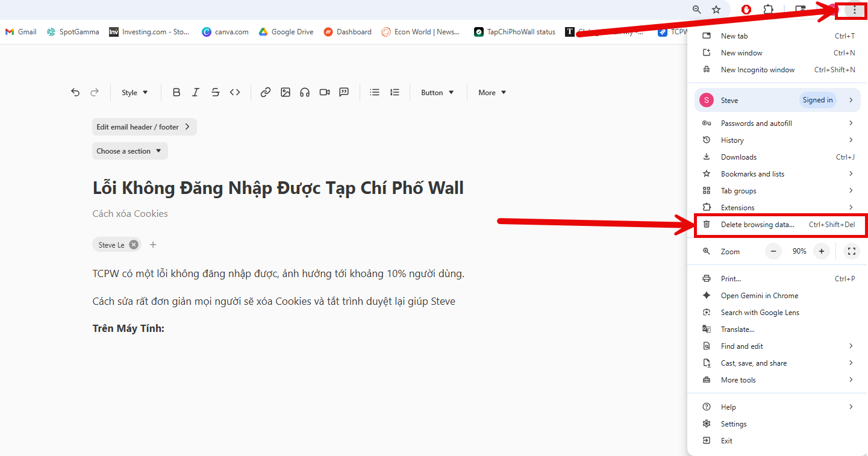The width and height of the screenshot is (868, 456).
Task: Apply italic formatting from the toolbar
Action: 196,93
